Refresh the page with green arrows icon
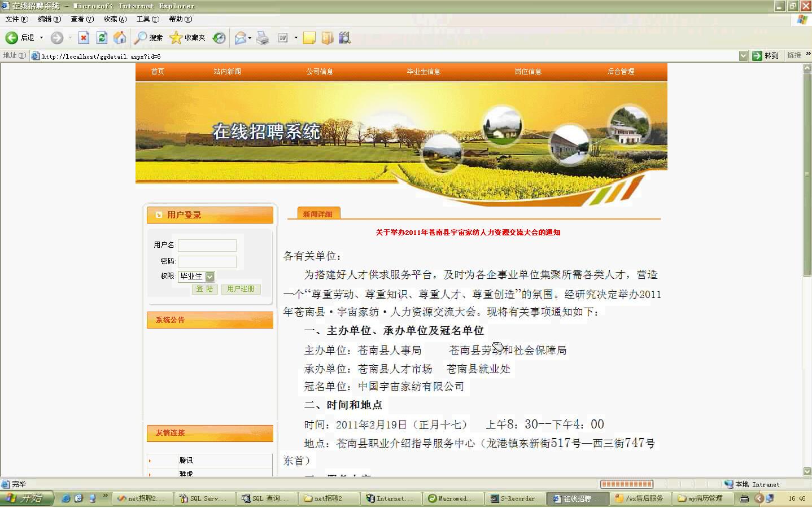The height and width of the screenshot is (508, 812). pyautogui.click(x=102, y=38)
